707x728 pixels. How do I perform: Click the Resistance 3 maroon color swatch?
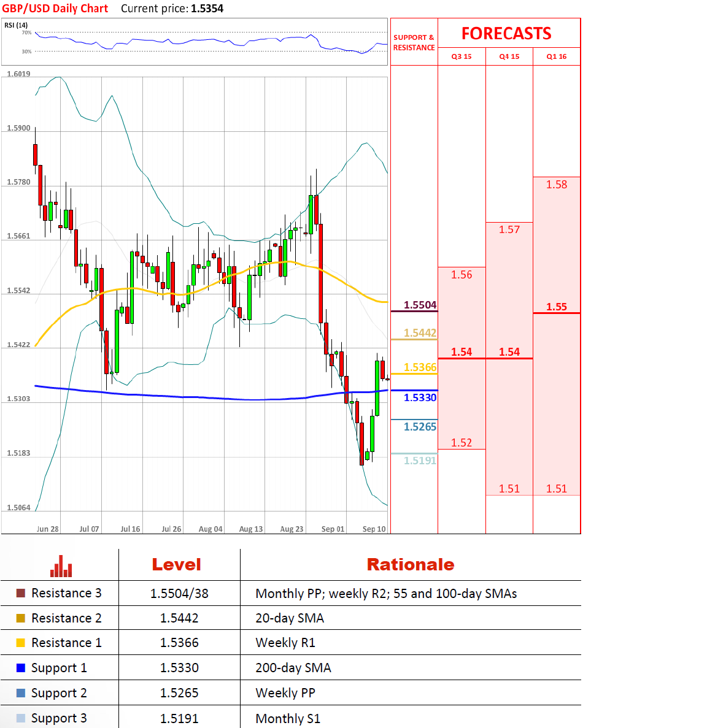point(20,593)
